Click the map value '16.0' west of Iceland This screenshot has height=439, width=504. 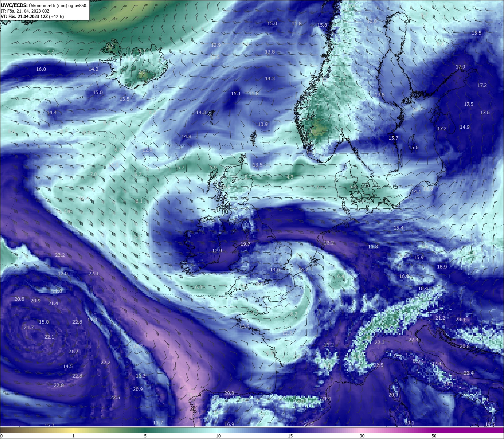(x=41, y=69)
